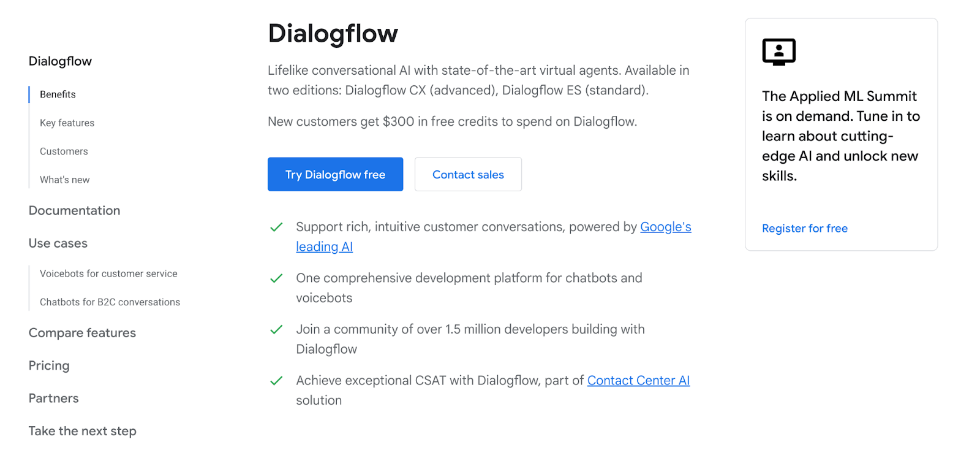The image size is (980, 450).
Task: Open Partners in the sidebar
Action: [53, 399]
